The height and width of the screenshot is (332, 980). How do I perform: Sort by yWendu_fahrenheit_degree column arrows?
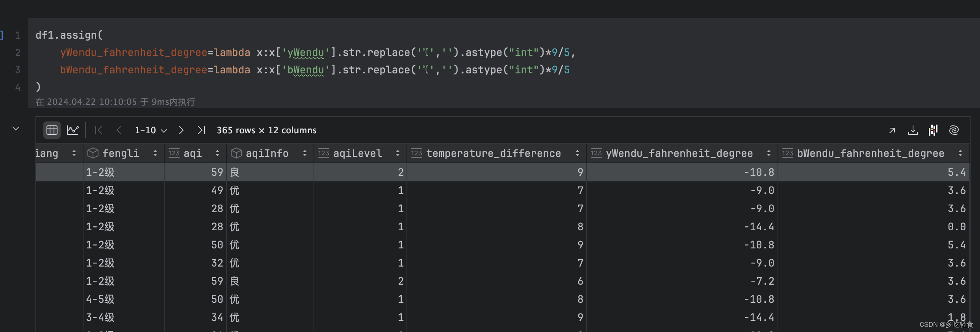(769, 153)
